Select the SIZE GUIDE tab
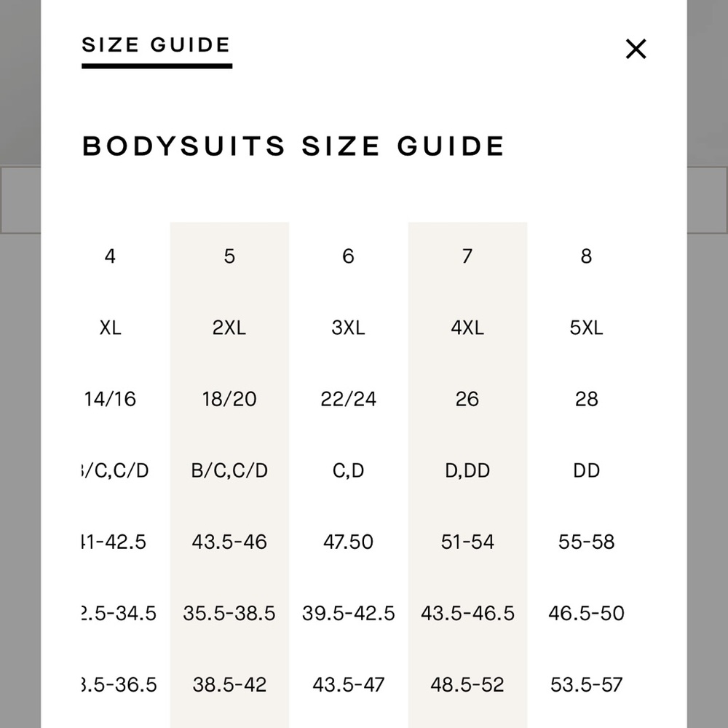Image resolution: width=728 pixels, height=728 pixels. click(x=157, y=45)
